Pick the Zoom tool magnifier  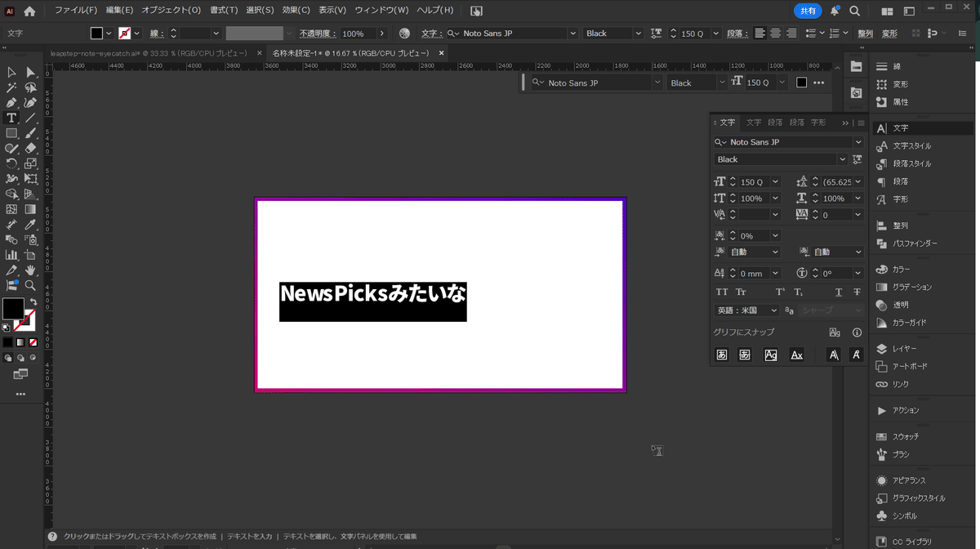tap(30, 285)
